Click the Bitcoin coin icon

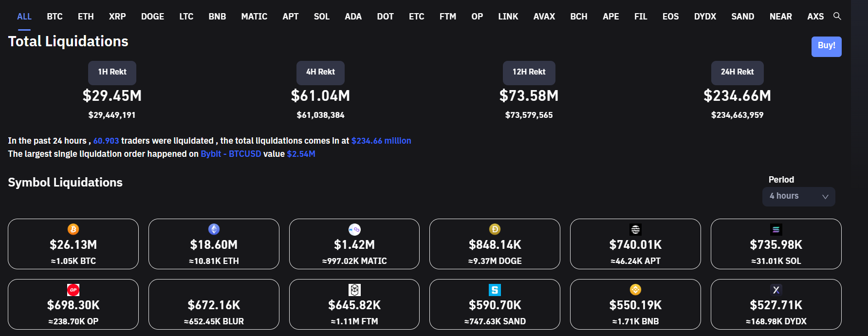[x=73, y=229]
